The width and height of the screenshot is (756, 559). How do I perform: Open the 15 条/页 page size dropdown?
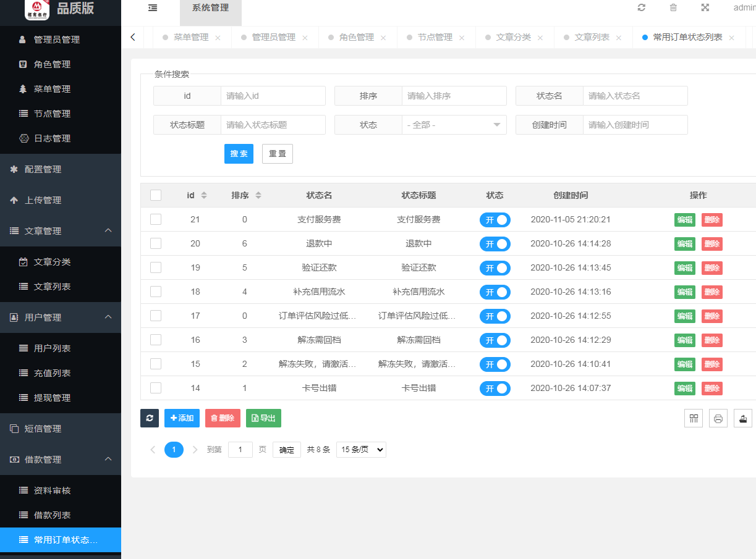(x=361, y=450)
